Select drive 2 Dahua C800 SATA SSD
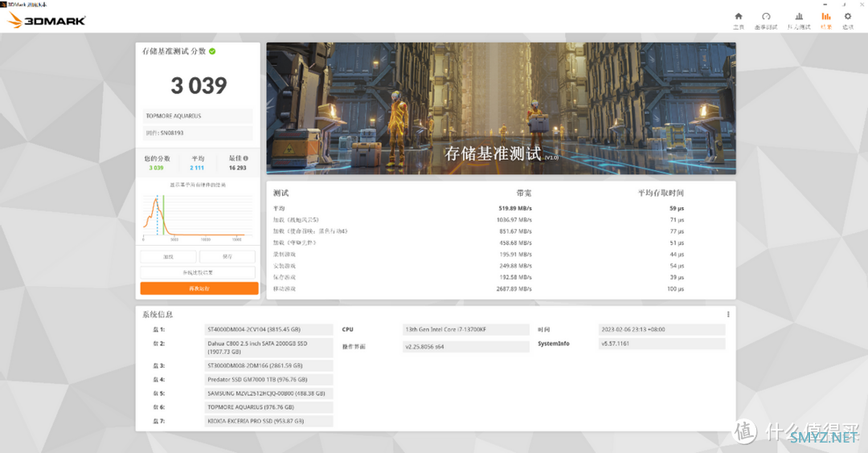868x453 pixels. tap(268, 347)
